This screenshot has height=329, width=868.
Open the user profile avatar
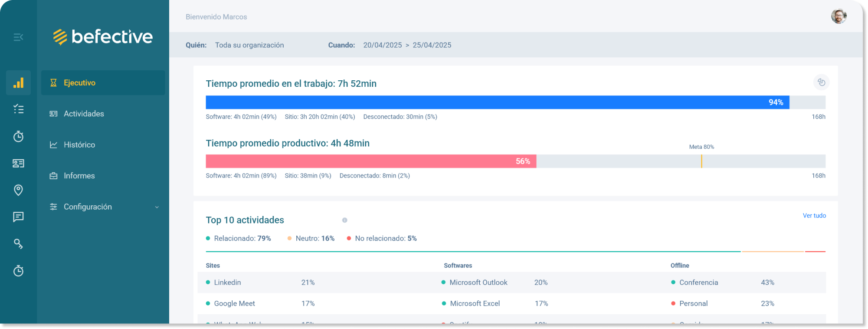point(839,16)
